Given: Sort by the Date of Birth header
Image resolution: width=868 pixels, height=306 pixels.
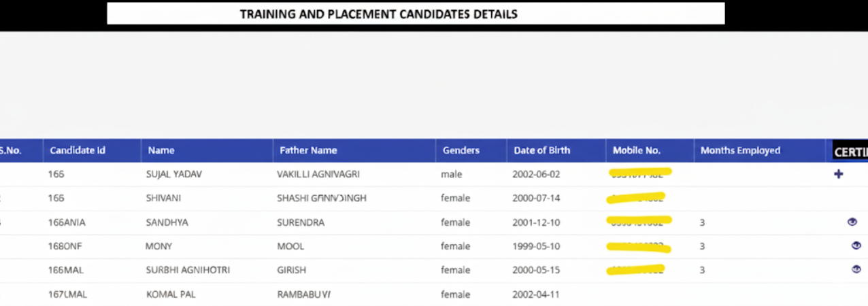Looking at the screenshot, I should pos(541,150).
